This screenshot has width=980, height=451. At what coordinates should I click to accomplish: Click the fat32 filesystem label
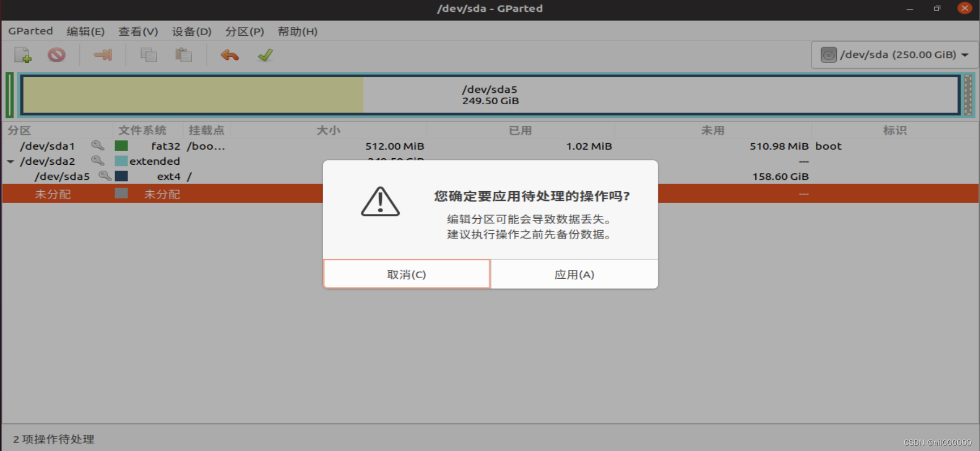click(x=166, y=146)
